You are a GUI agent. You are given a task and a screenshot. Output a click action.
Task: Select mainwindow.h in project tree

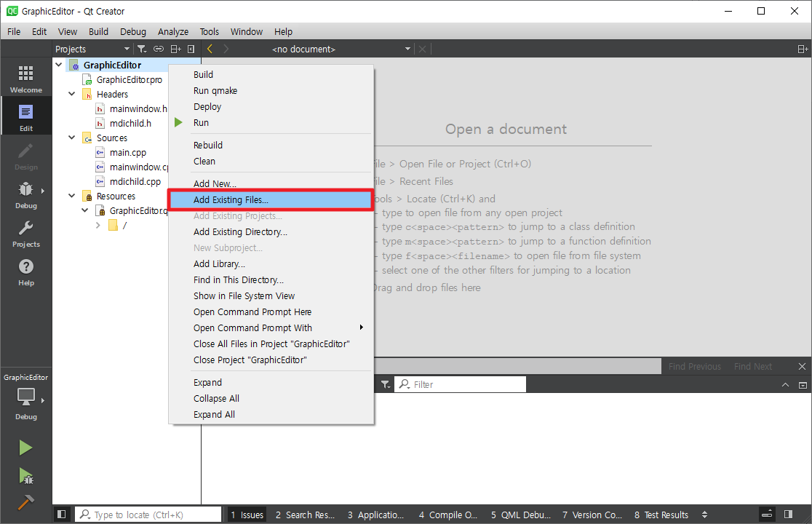[138, 108]
